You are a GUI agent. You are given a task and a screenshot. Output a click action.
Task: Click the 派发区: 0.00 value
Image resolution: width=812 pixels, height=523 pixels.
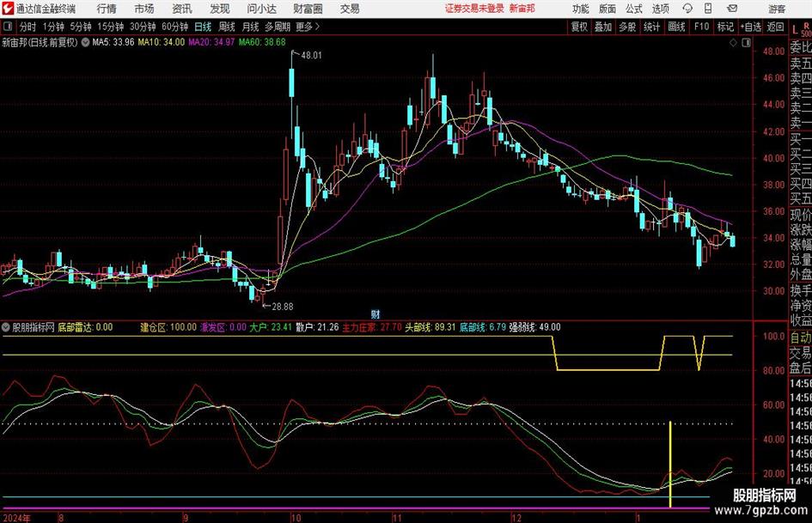coord(223,327)
